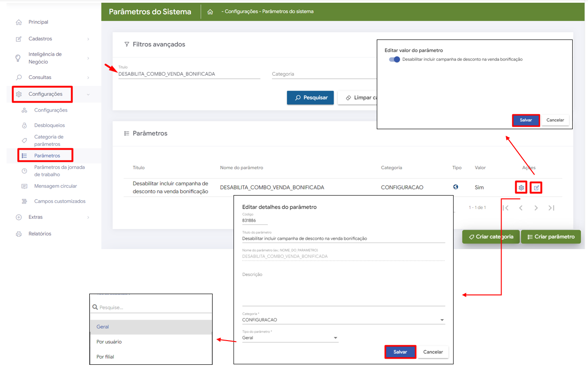Jump to the last results page arrow

click(x=551, y=208)
